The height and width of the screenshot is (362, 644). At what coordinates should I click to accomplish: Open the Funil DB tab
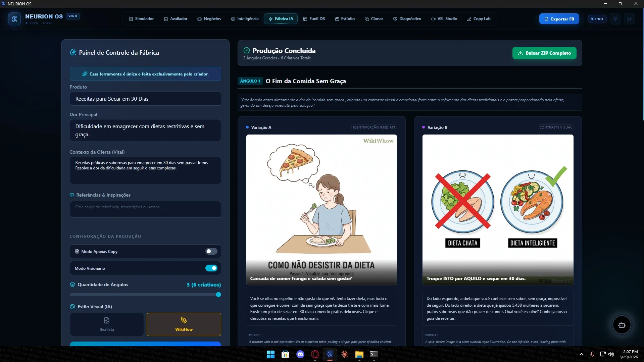point(314,19)
